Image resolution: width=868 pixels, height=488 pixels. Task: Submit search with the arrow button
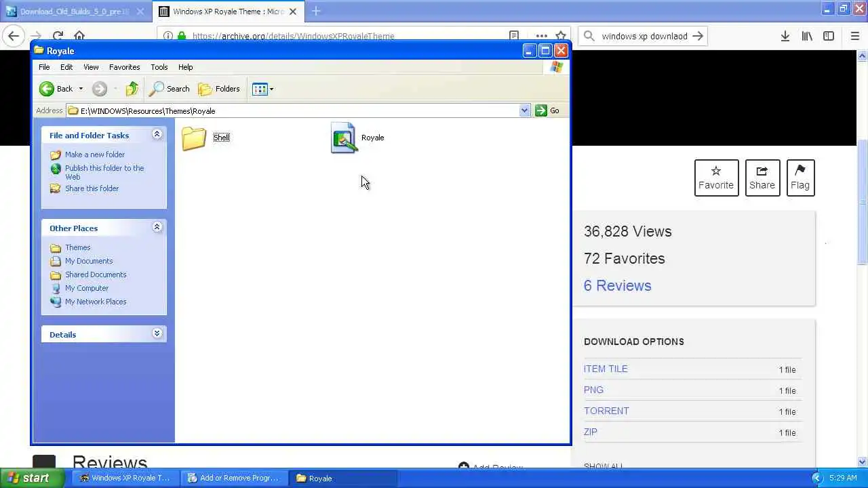tap(698, 36)
